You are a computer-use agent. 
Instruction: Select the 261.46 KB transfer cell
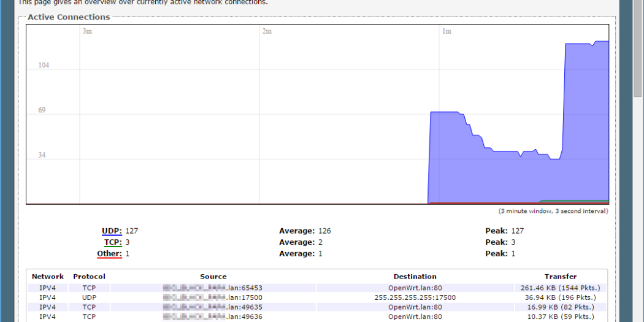tap(560, 288)
